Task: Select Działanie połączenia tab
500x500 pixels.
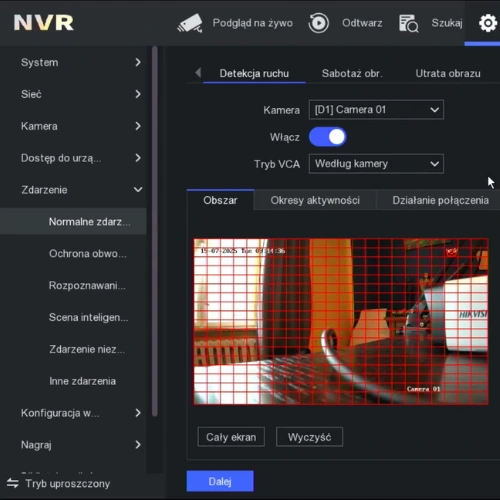Action: tap(440, 200)
